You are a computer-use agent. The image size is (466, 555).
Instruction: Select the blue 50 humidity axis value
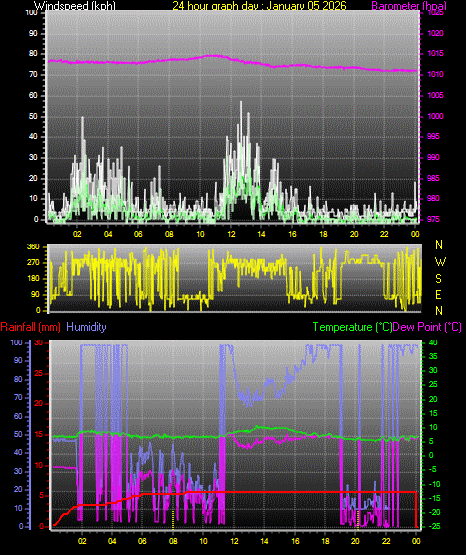coord(18,434)
